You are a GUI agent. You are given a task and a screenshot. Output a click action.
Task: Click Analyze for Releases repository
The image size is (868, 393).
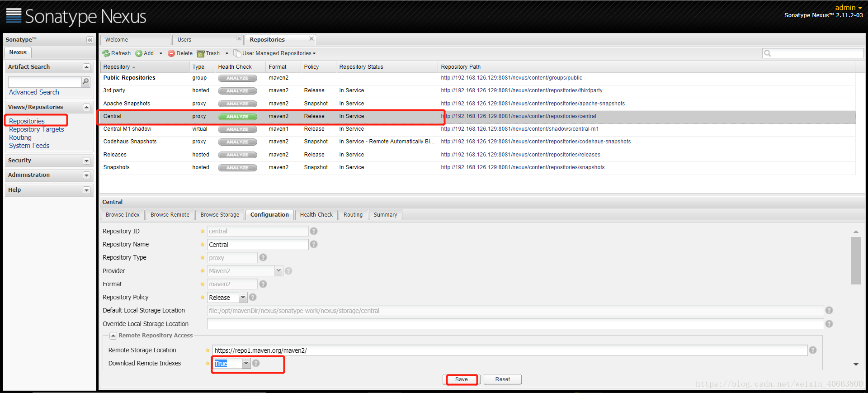tap(237, 155)
